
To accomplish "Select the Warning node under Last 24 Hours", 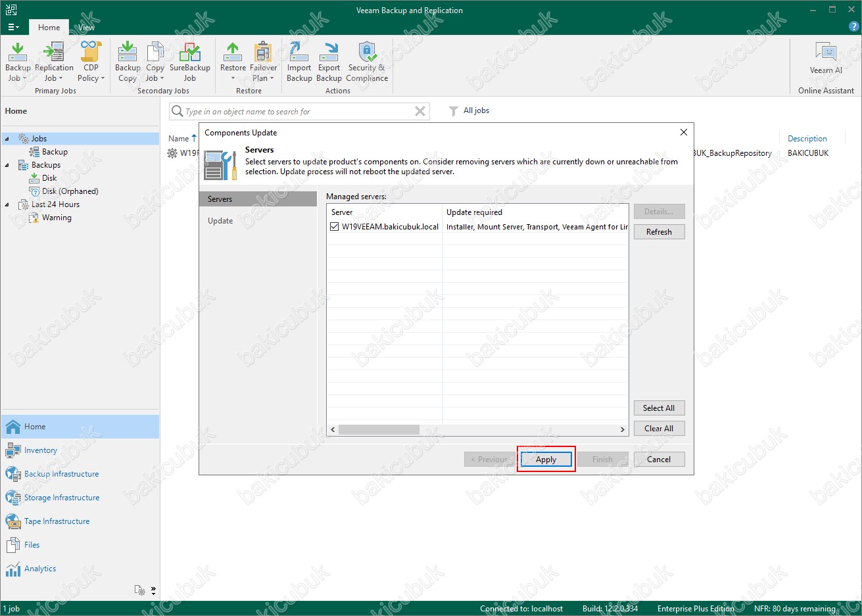I will pyautogui.click(x=57, y=218).
